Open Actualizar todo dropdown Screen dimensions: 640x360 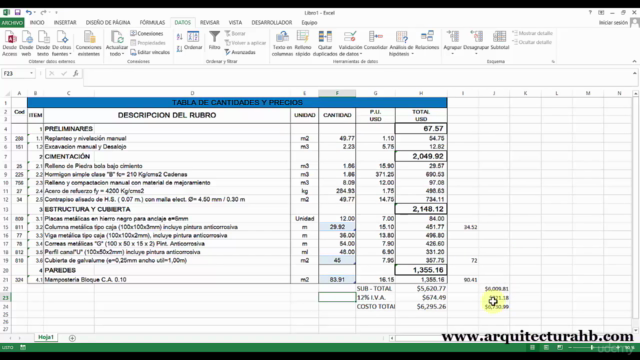click(117, 43)
